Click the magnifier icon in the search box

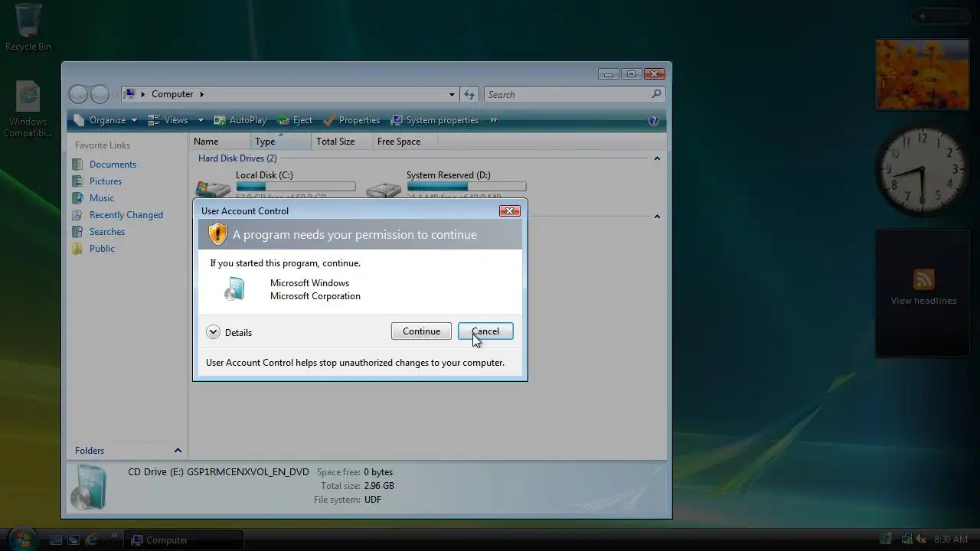coord(656,94)
